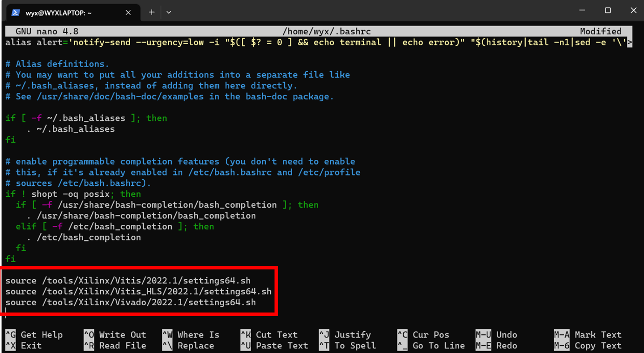Viewport: 644px width, 353px height.
Task: Click the 'if [ -f /usr/share/bash-completion/bash_completion ]' line
Action: tap(167, 205)
